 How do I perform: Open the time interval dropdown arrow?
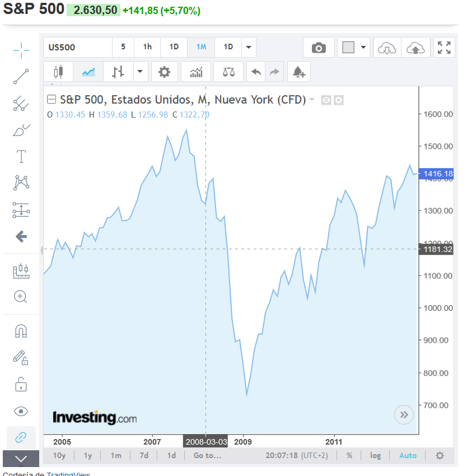coord(249,48)
